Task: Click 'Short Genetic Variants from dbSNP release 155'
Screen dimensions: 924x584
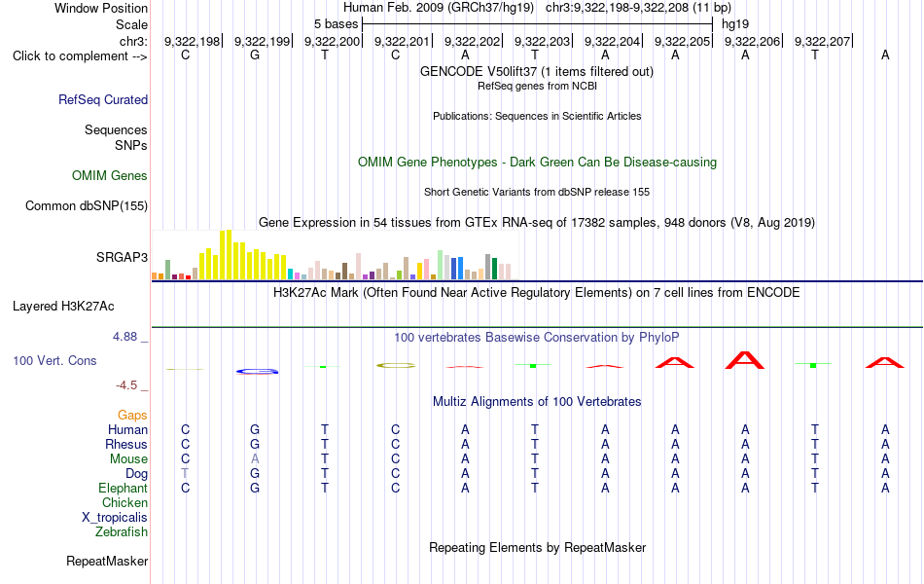Action: click(537, 192)
